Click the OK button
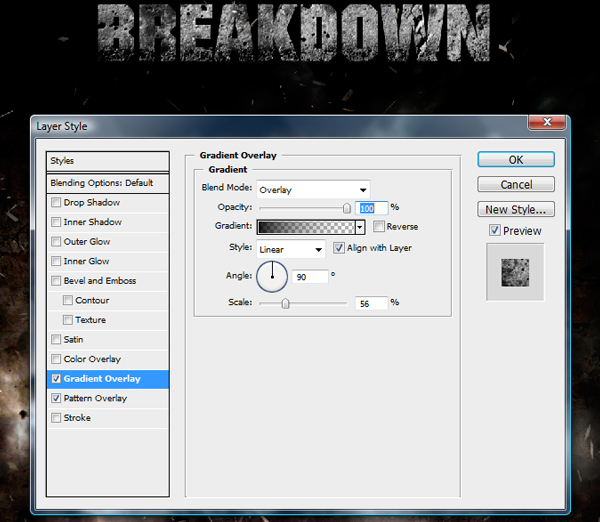 coord(516,160)
